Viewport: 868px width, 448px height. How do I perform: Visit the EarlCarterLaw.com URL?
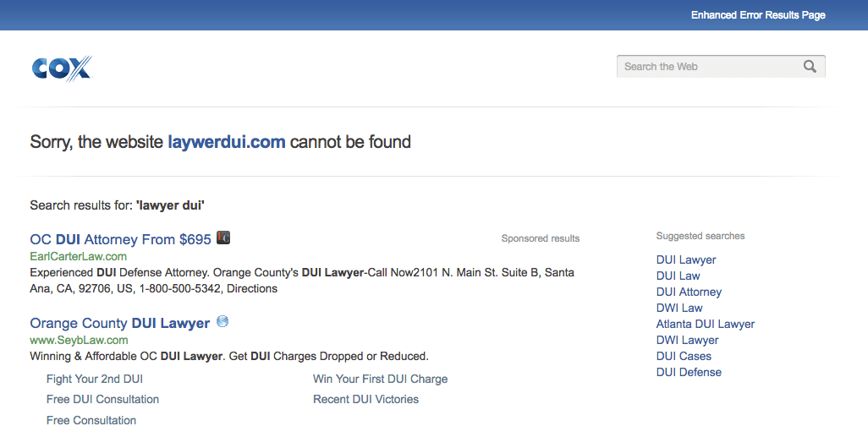[78, 256]
